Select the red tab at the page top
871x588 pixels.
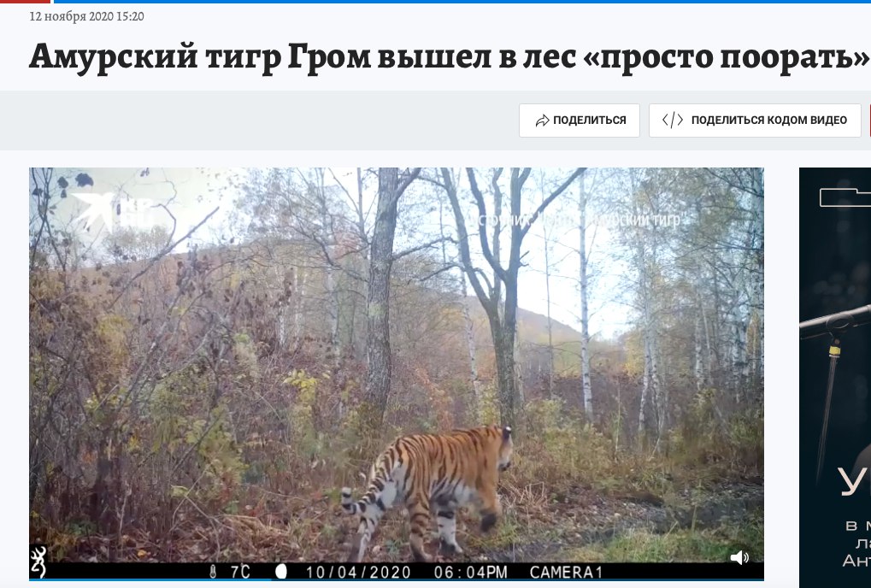pyautogui.click(x=25, y=2)
